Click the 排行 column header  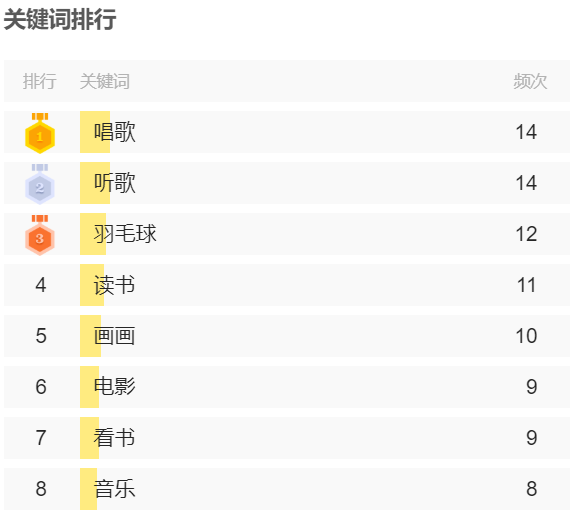point(40,81)
